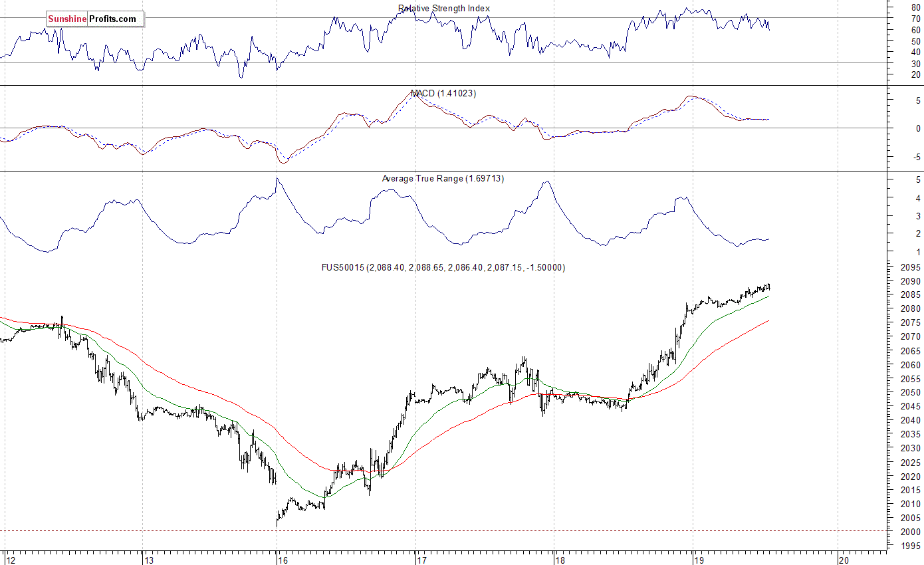Click date label 17 on time axis

(x=421, y=560)
